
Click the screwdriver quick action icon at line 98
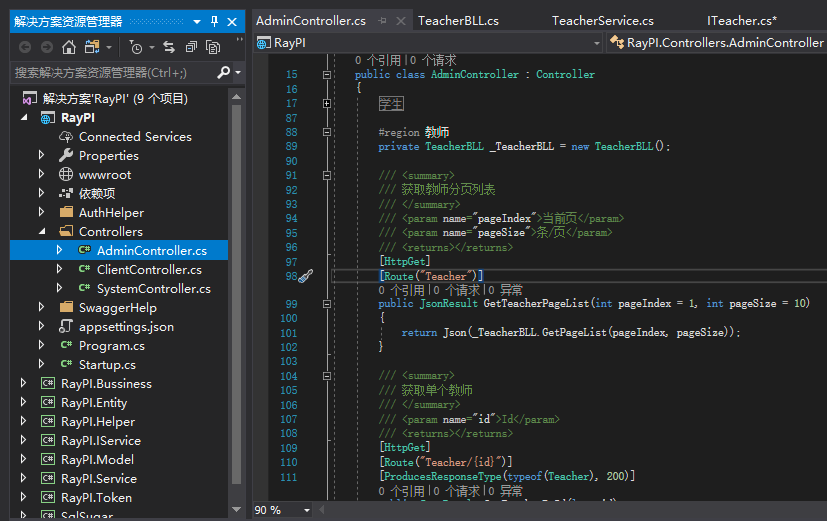(306, 276)
